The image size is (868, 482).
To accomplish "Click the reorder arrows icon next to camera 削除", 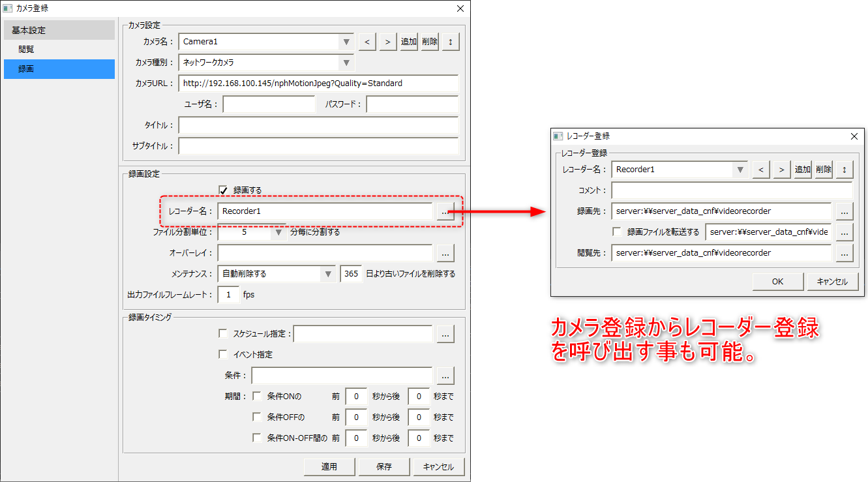I will [450, 40].
